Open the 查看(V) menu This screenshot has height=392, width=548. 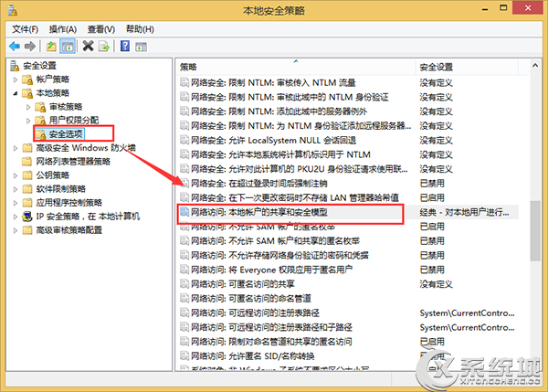101,29
